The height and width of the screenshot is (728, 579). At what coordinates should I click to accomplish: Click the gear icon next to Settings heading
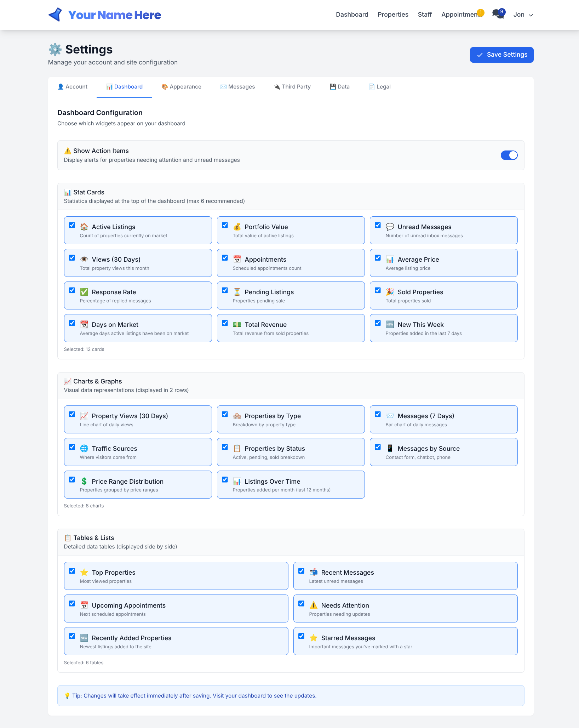[x=56, y=50]
